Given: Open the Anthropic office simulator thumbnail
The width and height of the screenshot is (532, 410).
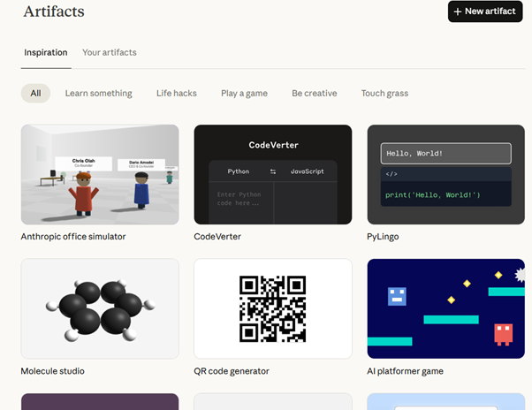Looking at the screenshot, I should pyautogui.click(x=100, y=174).
